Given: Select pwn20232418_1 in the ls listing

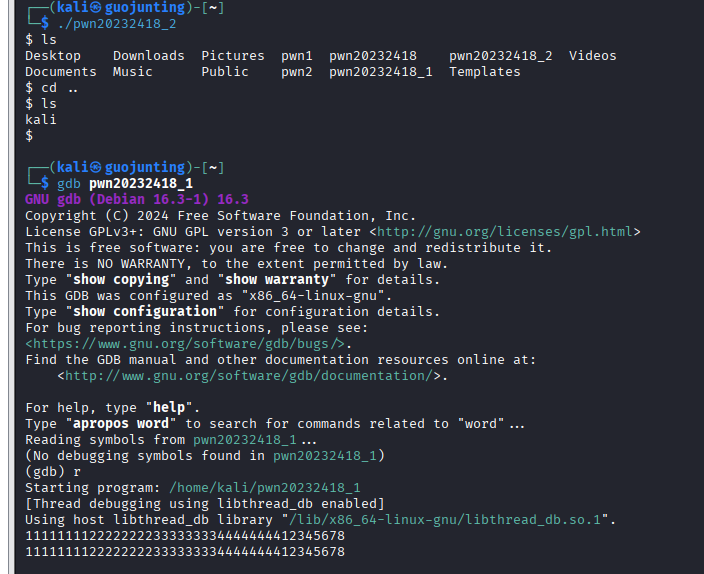Looking at the screenshot, I should [x=381, y=72].
